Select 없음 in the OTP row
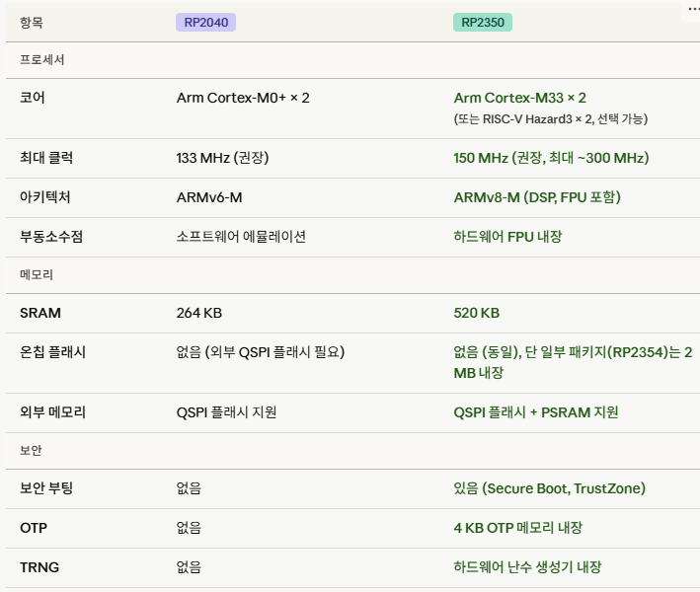The width and height of the screenshot is (700, 592). click(189, 528)
